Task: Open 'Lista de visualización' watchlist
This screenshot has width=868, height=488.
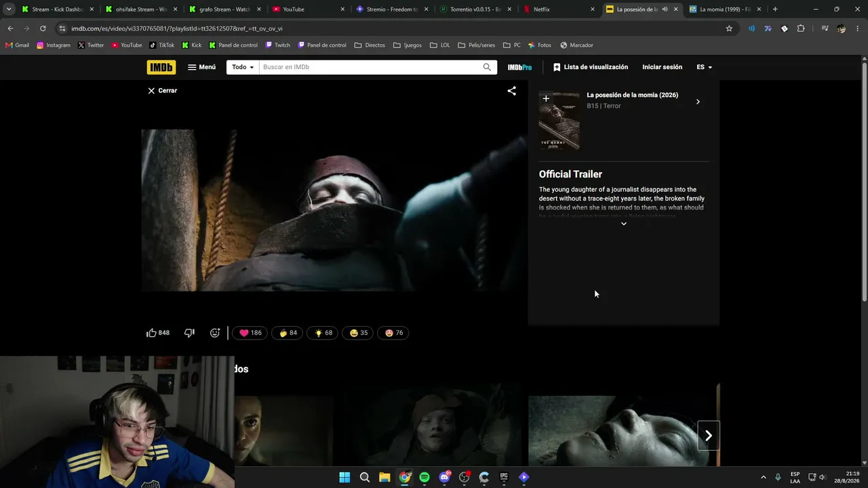Action: (591, 67)
